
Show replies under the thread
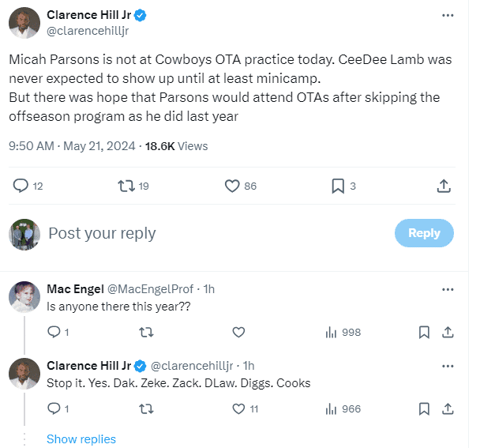(x=81, y=439)
